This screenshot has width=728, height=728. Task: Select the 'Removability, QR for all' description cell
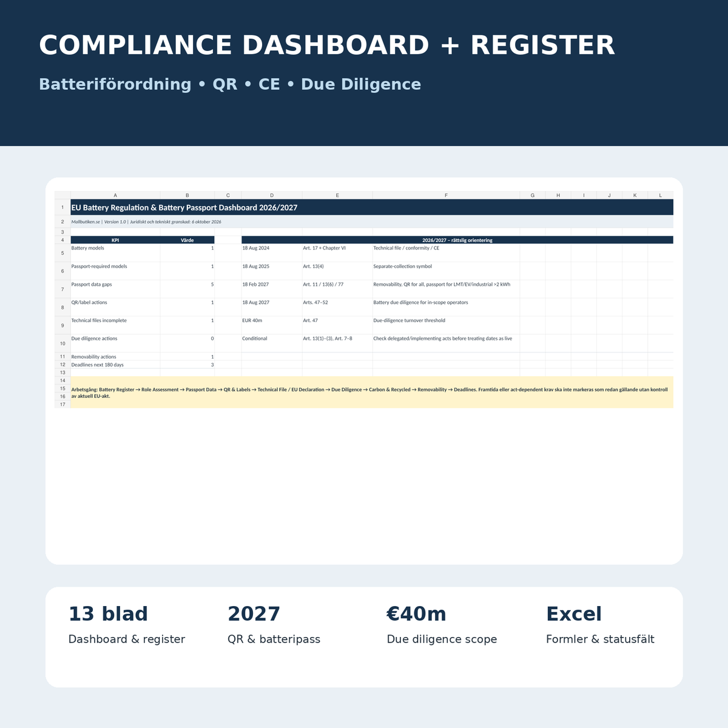(x=446, y=289)
